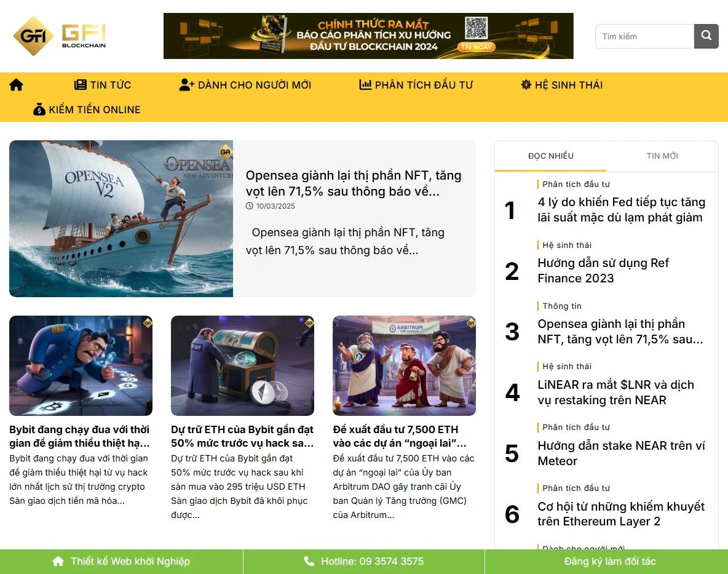Open Phân Tích Đầu Tư menu
Screen dimensions: 728x574
click(x=416, y=85)
